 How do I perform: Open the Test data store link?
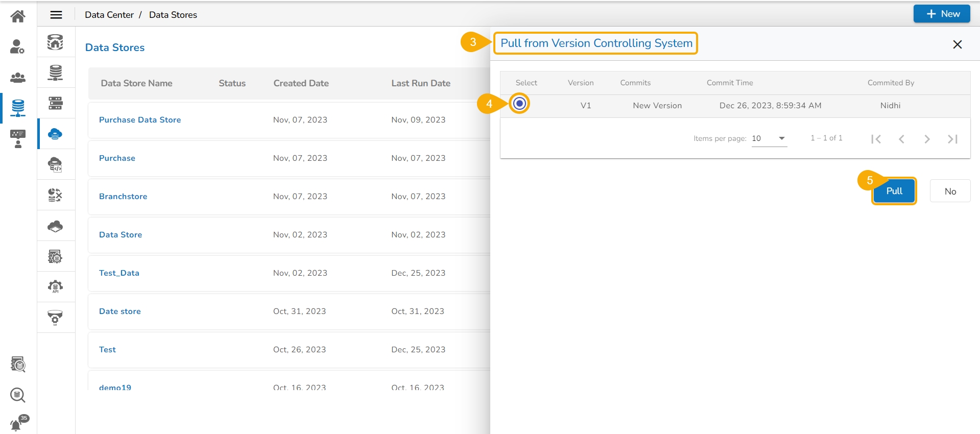click(x=107, y=350)
